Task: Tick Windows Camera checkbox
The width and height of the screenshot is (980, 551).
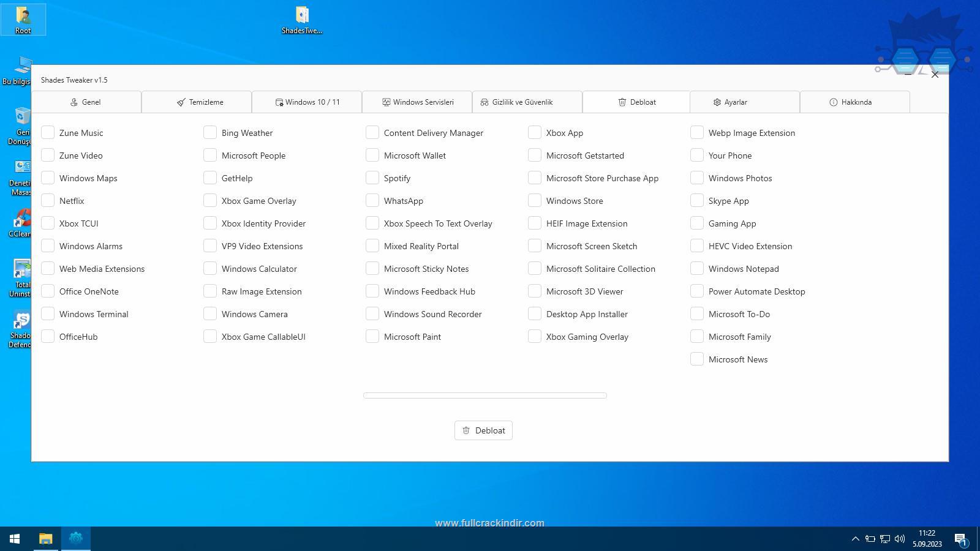Action: pos(210,313)
